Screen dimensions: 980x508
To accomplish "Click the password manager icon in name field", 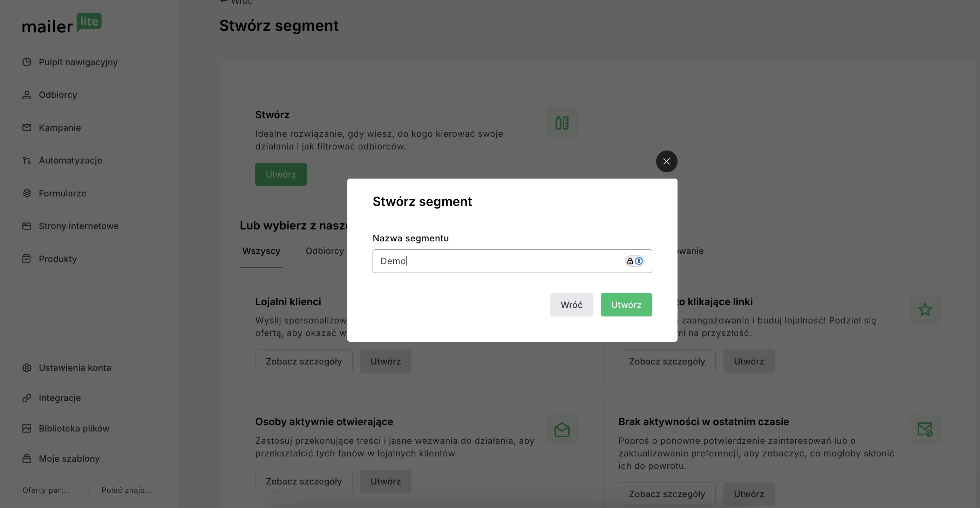I will click(x=634, y=261).
